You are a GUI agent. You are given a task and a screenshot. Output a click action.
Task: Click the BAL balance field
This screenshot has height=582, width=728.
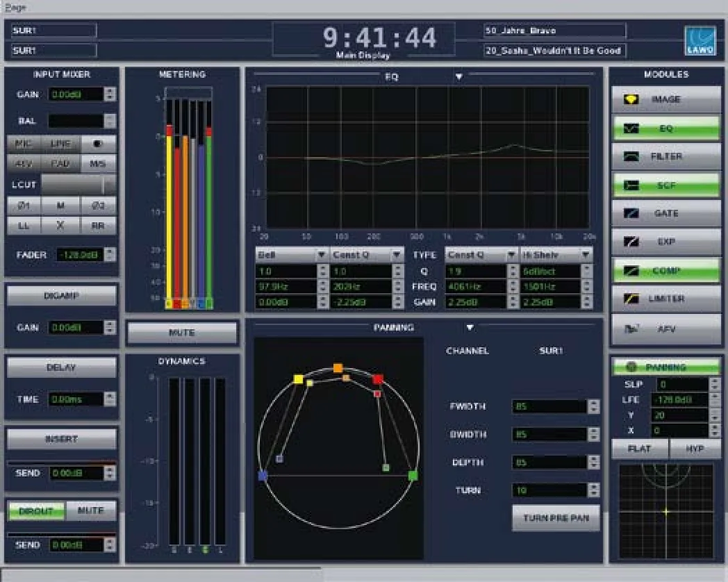pyautogui.click(x=76, y=121)
